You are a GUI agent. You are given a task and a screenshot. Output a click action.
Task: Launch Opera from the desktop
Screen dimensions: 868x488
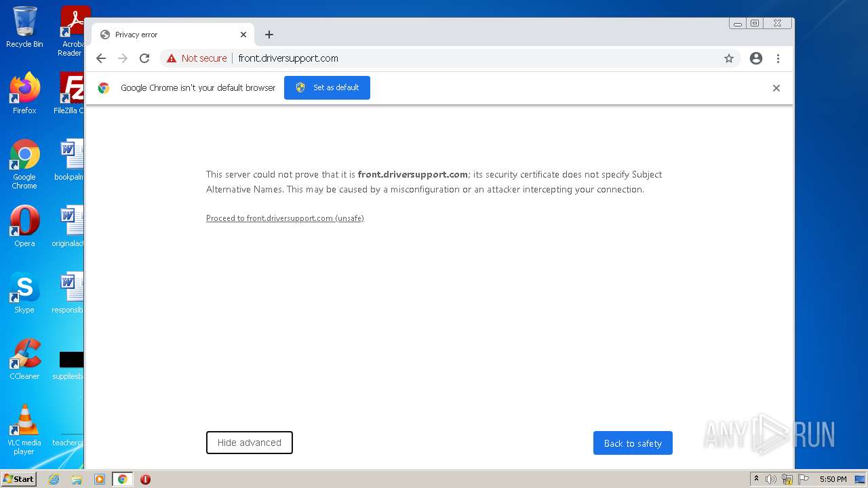(x=24, y=226)
